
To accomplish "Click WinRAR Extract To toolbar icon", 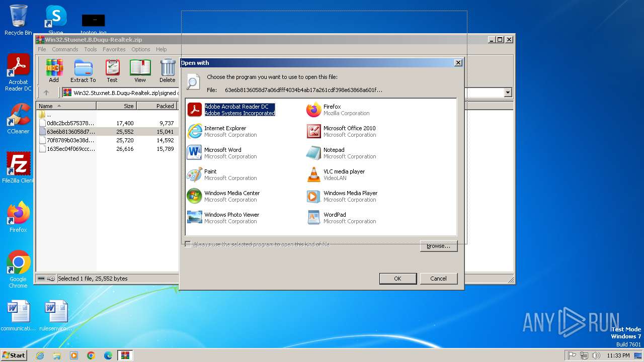I will point(83,71).
